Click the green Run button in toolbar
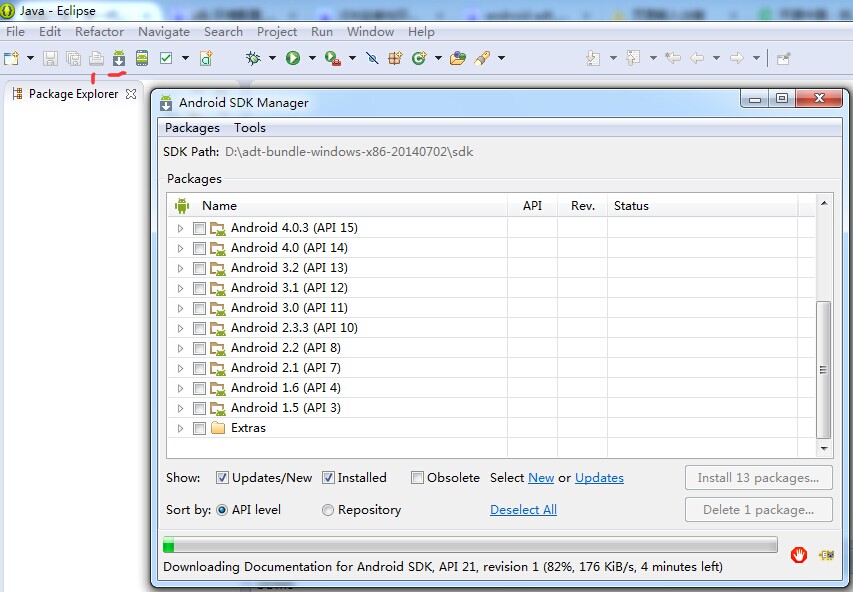This screenshot has height=592, width=853. pos(293,58)
